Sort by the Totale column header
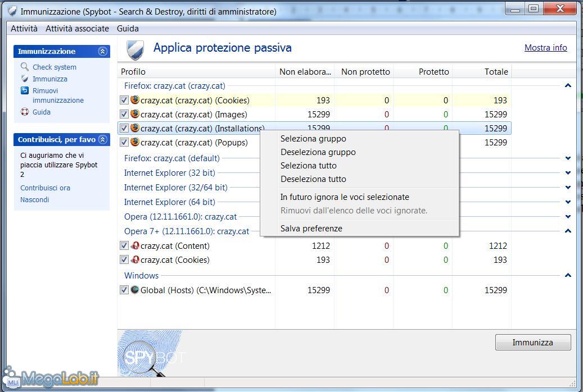 482,72
